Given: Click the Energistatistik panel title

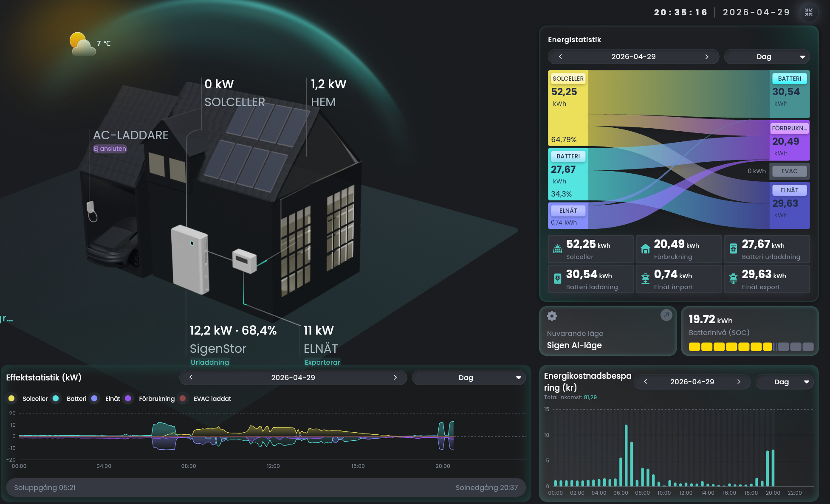Looking at the screenshot, I should [x=574, y=39].
